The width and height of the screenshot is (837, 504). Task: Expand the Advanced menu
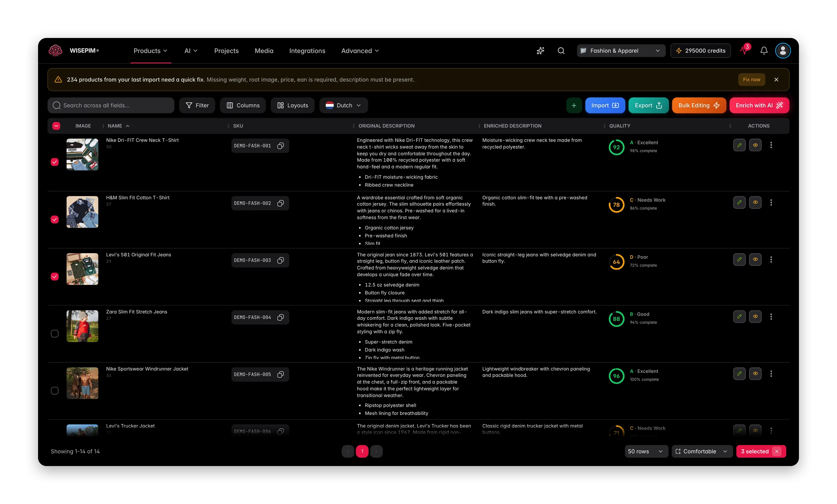click(360, 51)
